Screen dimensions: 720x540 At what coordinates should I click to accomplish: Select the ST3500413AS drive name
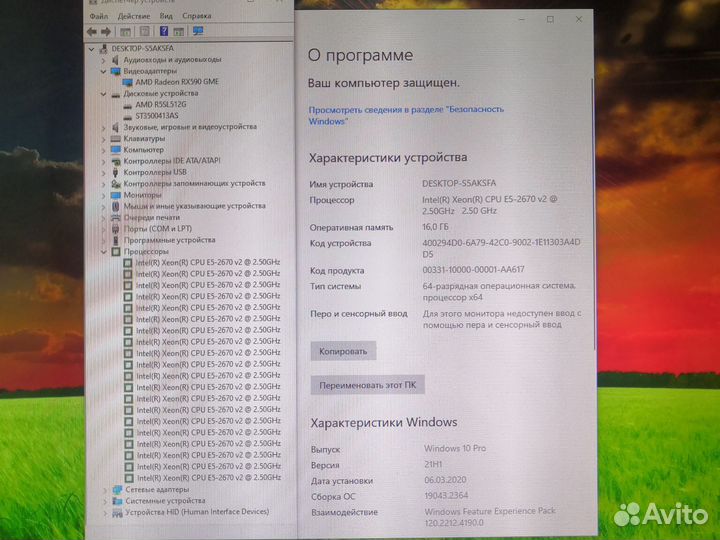point(157,117)
